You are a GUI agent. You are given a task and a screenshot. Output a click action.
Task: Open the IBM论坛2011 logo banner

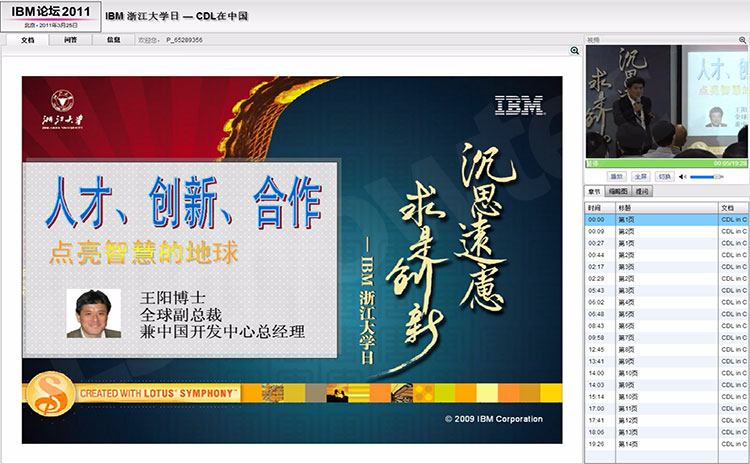point(51,17)
